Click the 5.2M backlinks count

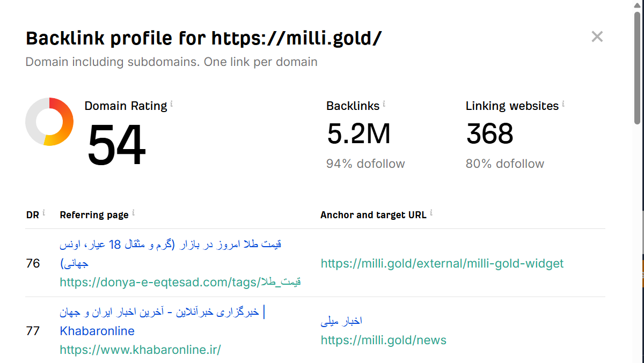pyautogui.click(x=358, y=134)
